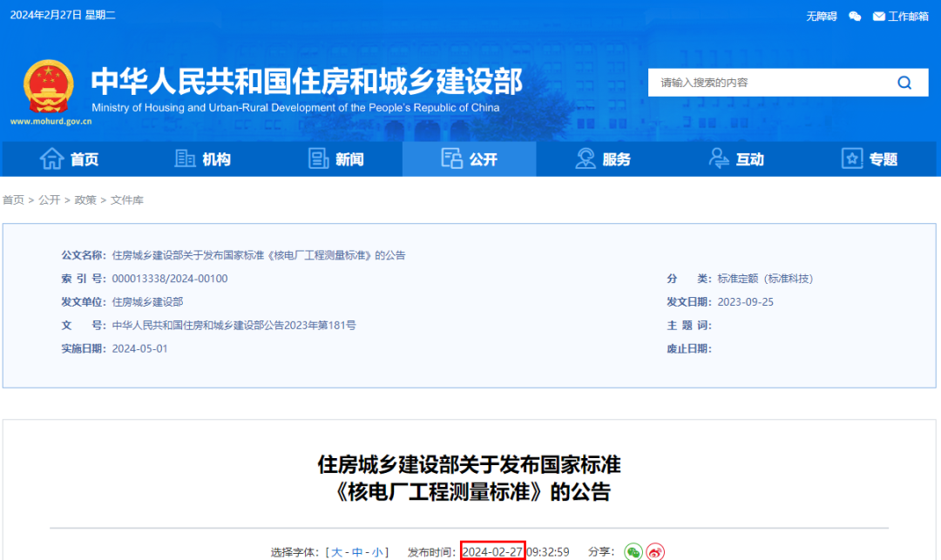
Task: Click the search magnifier icon
Action: [x=904, y=82]
